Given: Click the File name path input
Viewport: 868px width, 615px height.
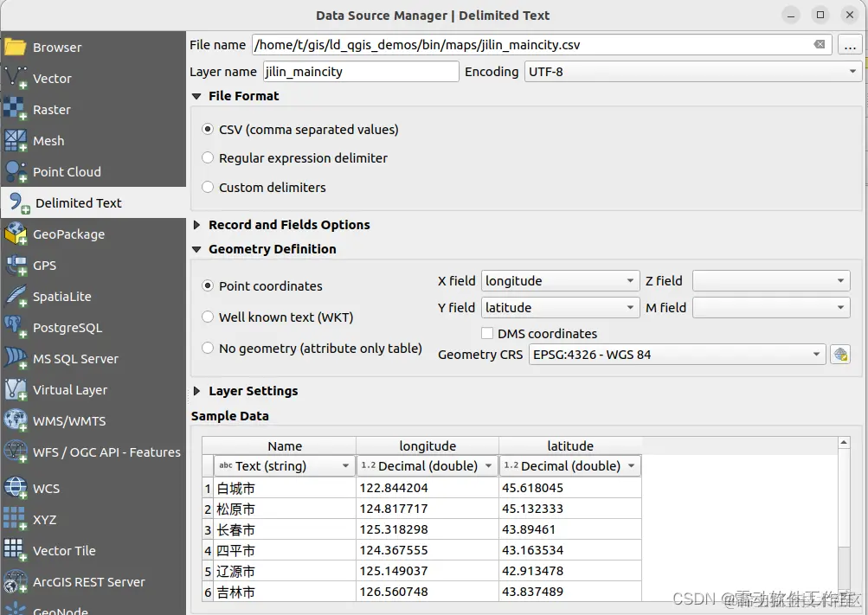Looking at the screenshot, I should 542,45.
